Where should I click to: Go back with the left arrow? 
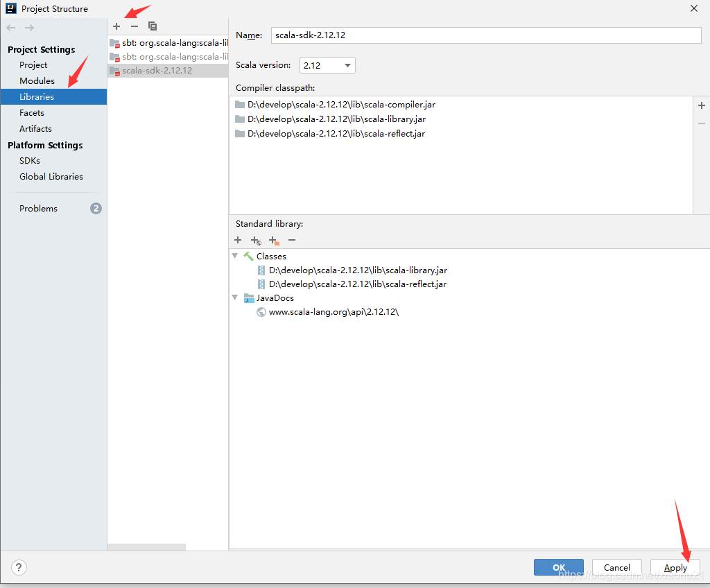click(x=11, y=28)
